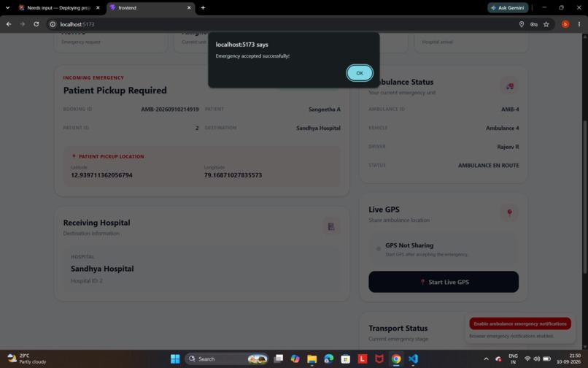Open Wi-Fi network settings in tray

[x=527, y=359]
